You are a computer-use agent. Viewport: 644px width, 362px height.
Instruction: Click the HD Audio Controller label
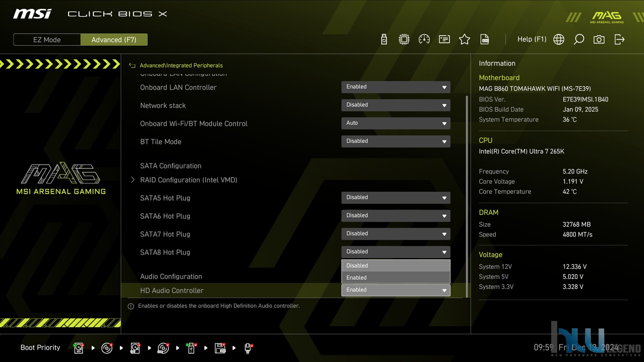click(x=172, y=291)
